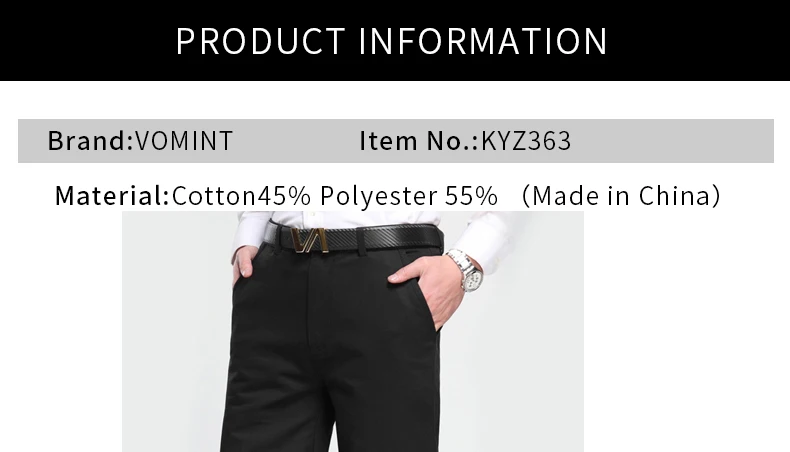Click the (Made in China) note
790x452 pixels.
[621, 196]
